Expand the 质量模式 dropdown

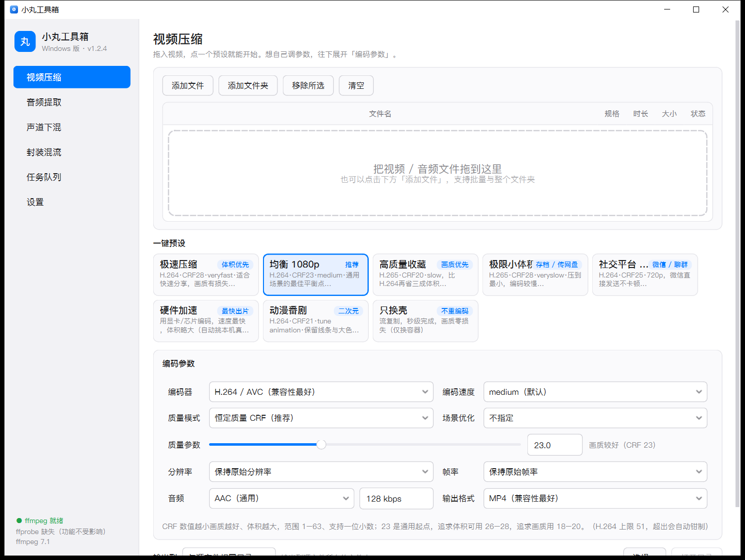point(321,418)
